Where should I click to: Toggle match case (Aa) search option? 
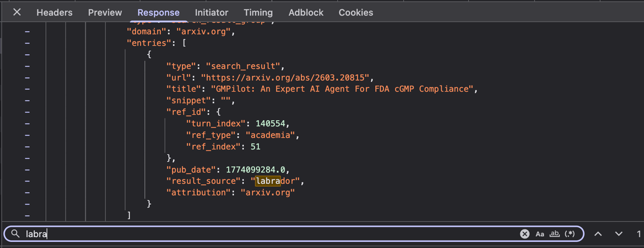540,234
